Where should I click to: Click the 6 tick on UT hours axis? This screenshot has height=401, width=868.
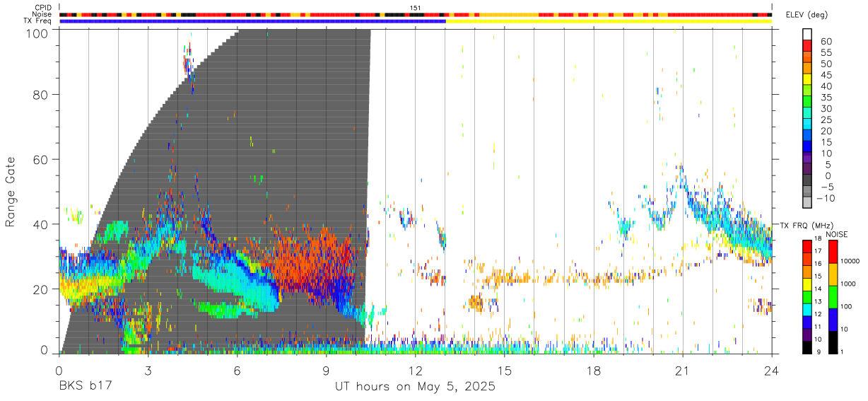click(237, 370)
